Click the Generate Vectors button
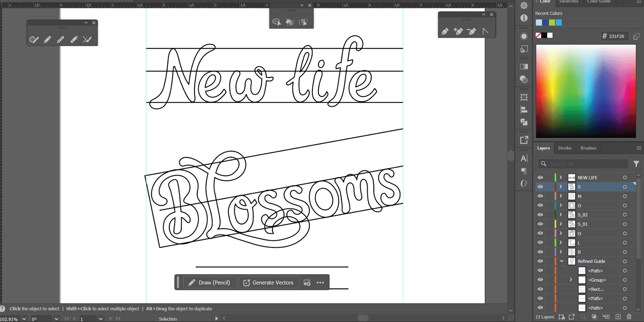The width and height of the screenshot is (644, 322). pos(269,283)
